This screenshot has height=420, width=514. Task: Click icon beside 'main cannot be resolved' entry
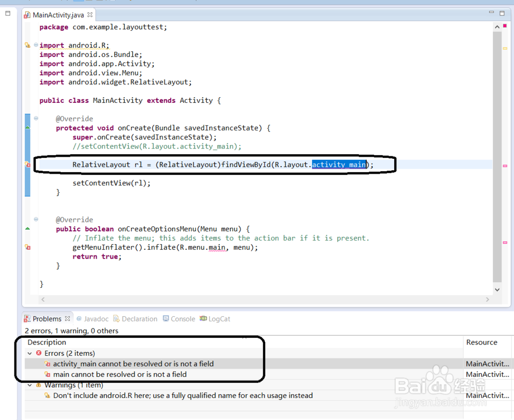(47, 374)
